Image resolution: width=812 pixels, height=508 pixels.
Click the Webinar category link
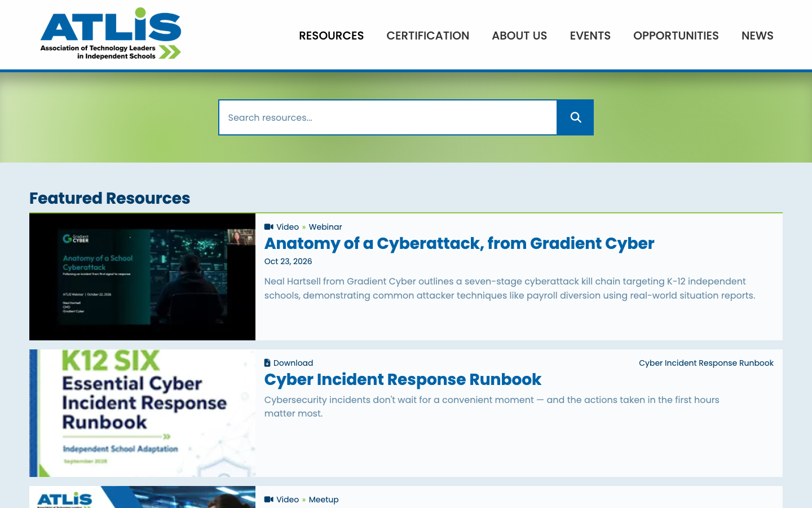click(325, 227)
